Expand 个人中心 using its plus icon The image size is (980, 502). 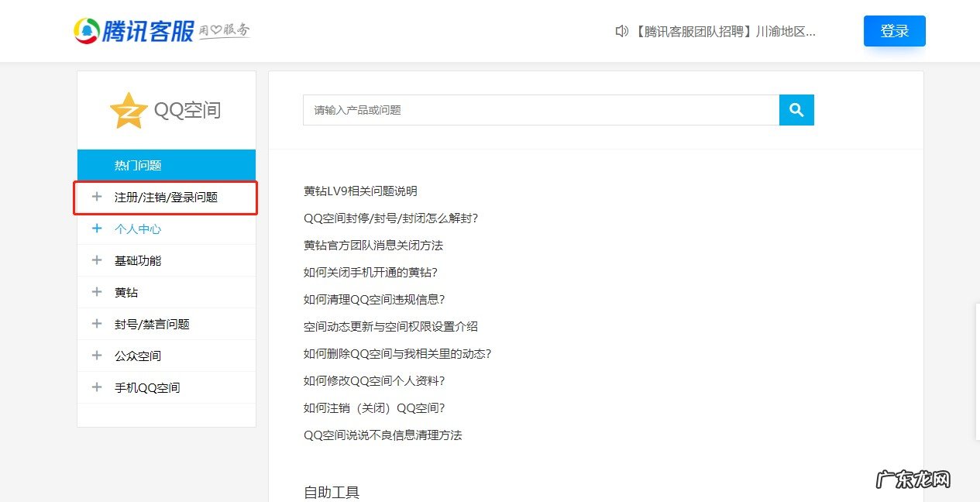[97, 229]
